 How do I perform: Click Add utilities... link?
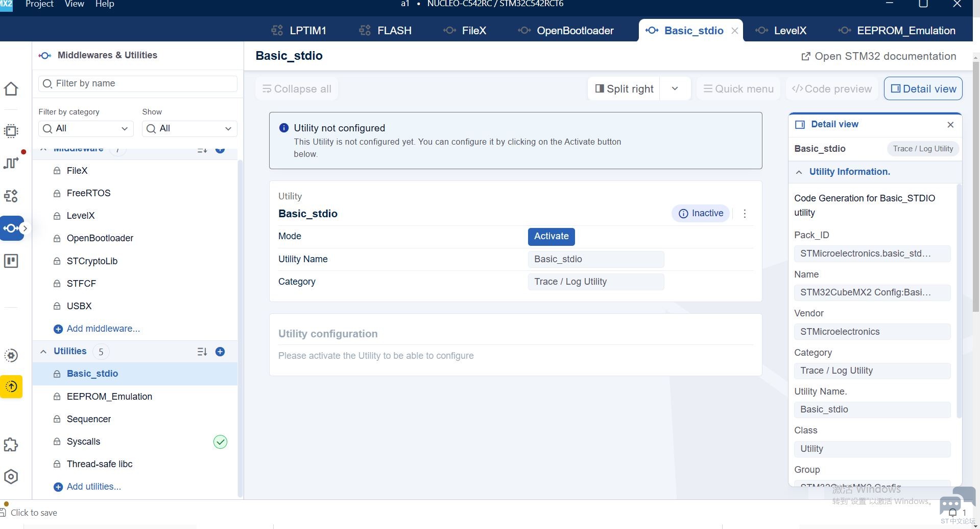click(x=87, y=487)
